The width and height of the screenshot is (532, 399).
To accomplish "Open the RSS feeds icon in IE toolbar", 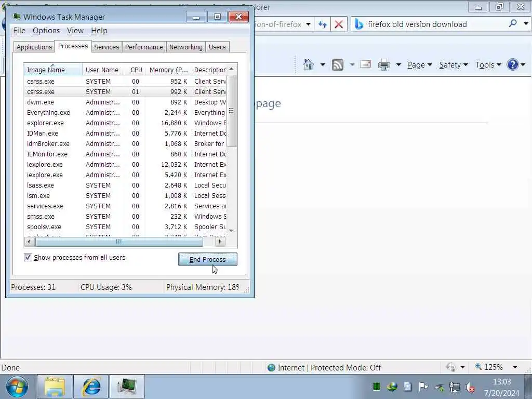I will click(x=338, y=64).
